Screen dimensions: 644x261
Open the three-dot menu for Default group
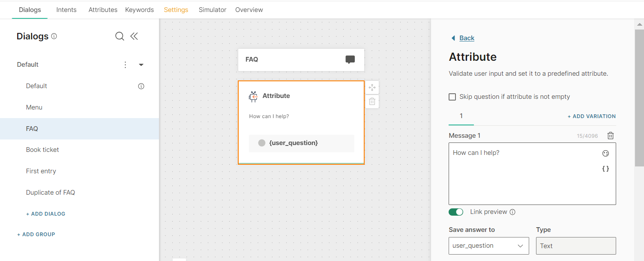click(125, 65)
